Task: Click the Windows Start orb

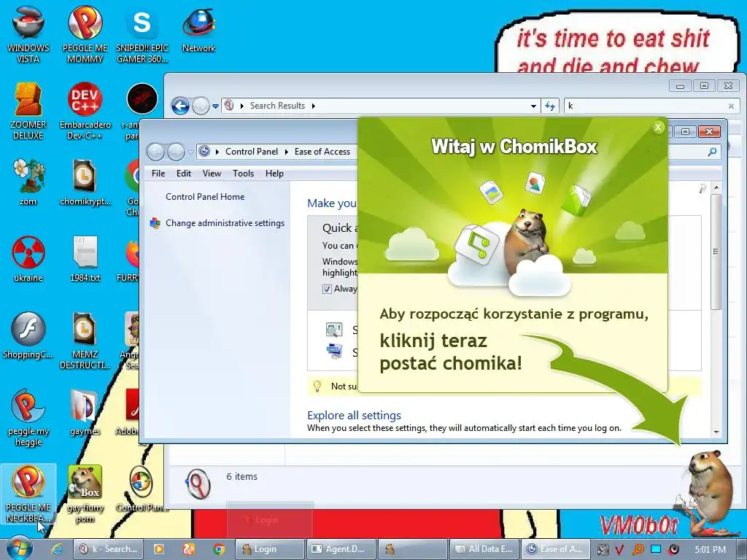Action: pos(19,548)
